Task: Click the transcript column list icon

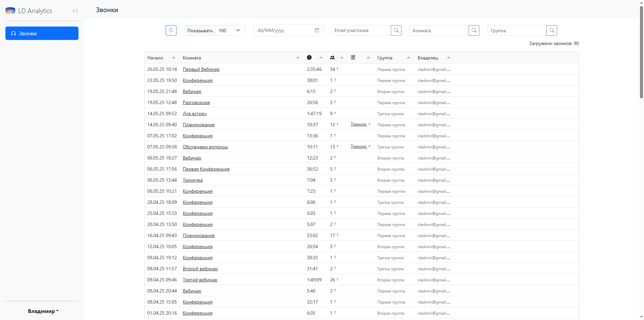Action: tap(353, 57)
